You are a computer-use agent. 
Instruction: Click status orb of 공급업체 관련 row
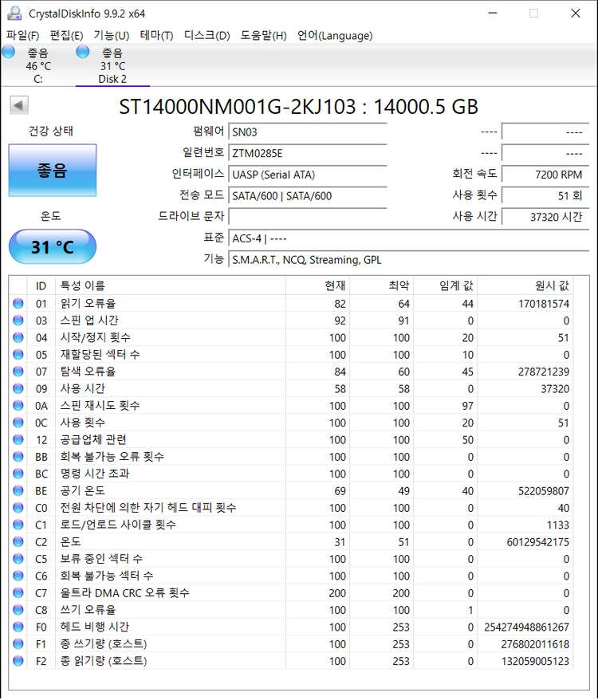18,440
